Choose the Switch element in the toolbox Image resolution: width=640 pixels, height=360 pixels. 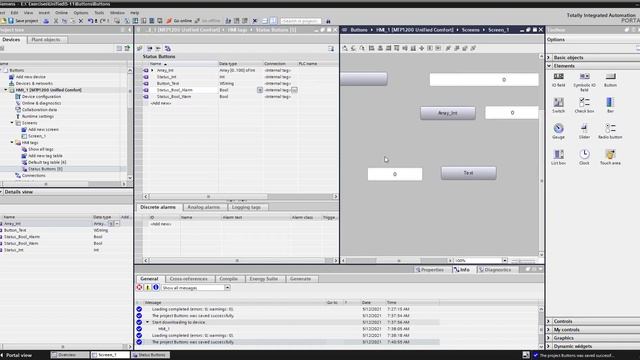558,105
